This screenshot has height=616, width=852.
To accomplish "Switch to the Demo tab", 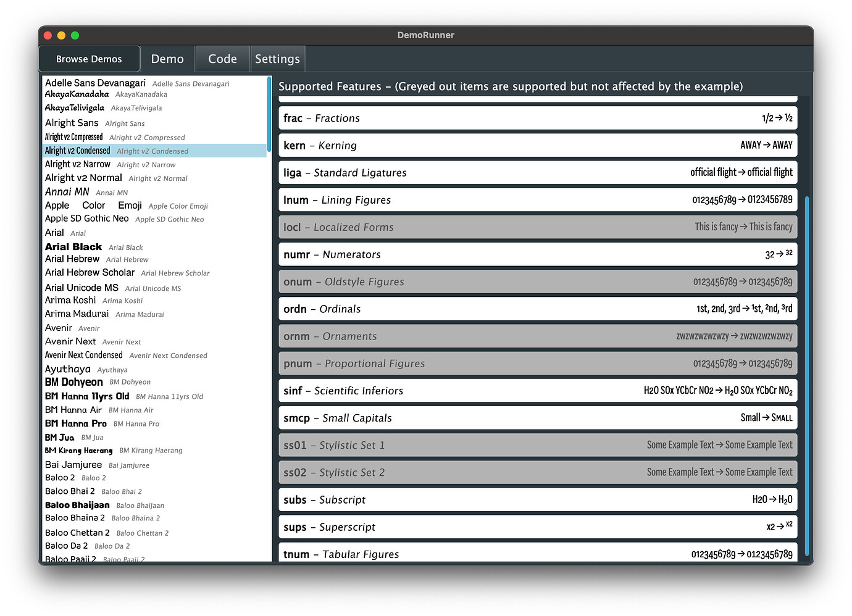I will click(167, 59).
